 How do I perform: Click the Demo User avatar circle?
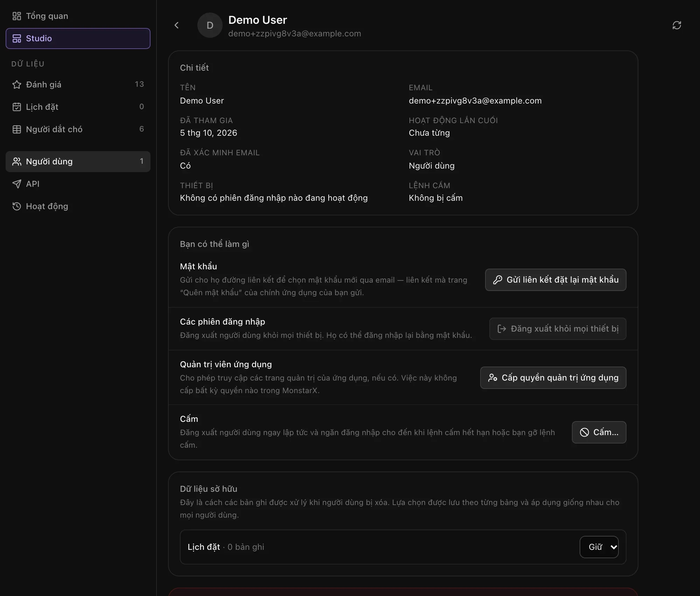pos(210,25)
